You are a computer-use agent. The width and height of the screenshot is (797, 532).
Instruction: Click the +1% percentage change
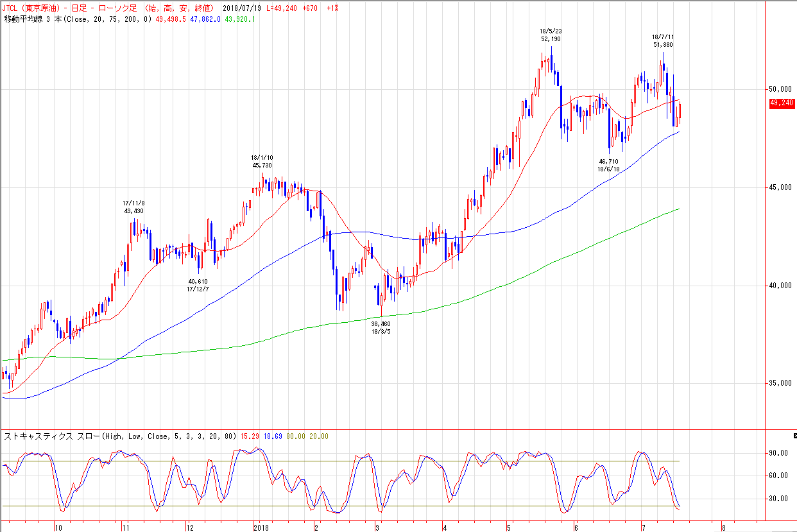(x=333, y=8)
